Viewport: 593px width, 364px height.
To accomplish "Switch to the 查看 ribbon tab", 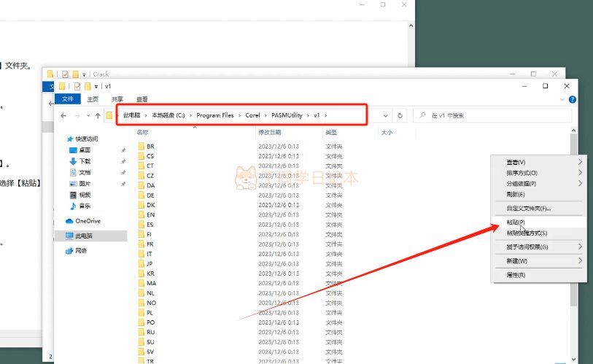I will point(142,99).
